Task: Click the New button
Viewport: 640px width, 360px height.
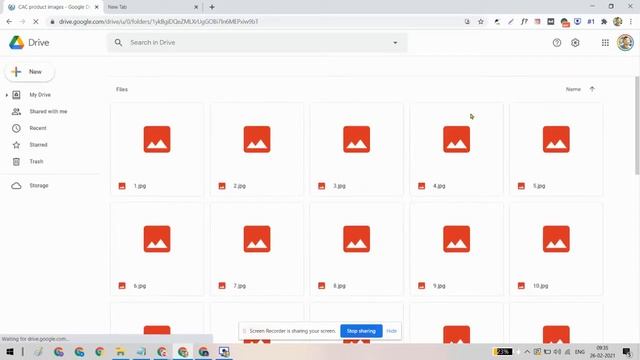Action: [29, 72]
